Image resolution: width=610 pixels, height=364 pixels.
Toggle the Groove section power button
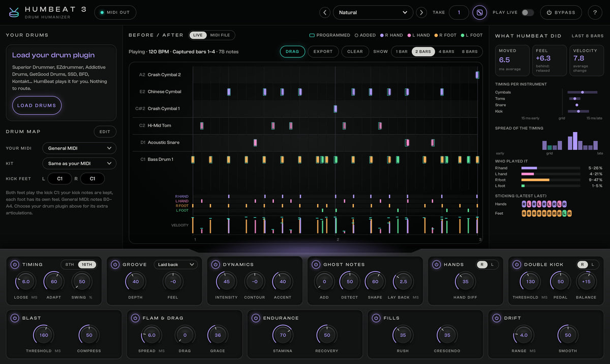click(115, 264)
